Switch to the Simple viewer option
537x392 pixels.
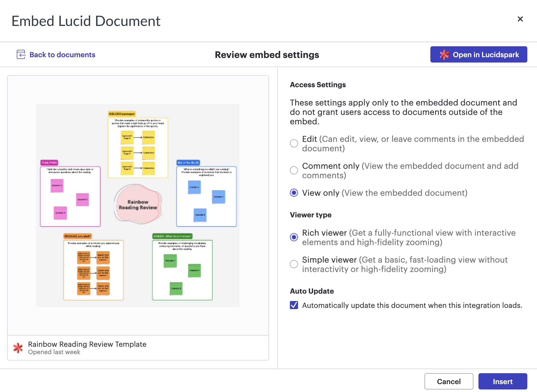point(294,264)
